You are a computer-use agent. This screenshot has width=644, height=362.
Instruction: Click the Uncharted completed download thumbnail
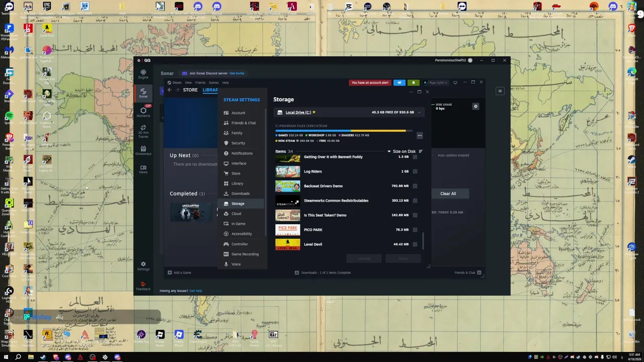191,212
